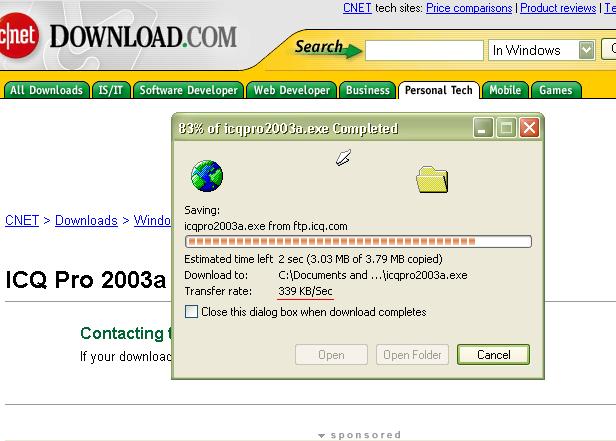The width and height of the screenshot is (616, 441).
Task: Click the download progress bar
Action: [x=358, y=241]
